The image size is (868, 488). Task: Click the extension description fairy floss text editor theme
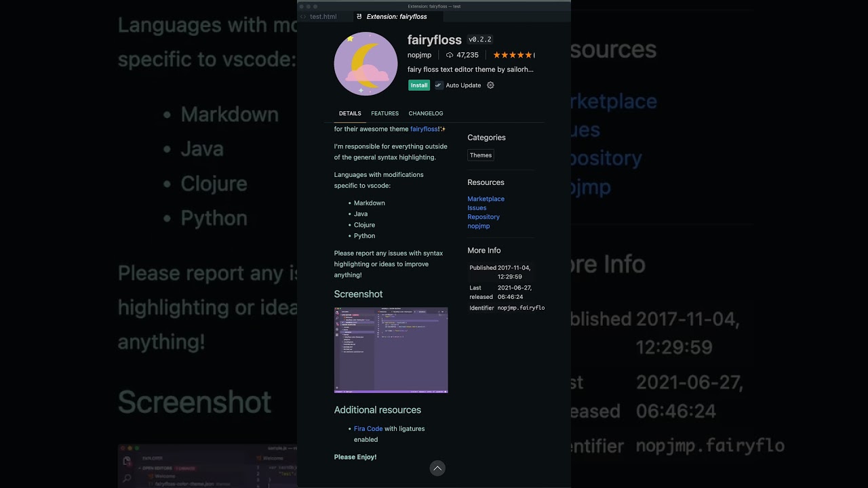(x=471, y=69)
